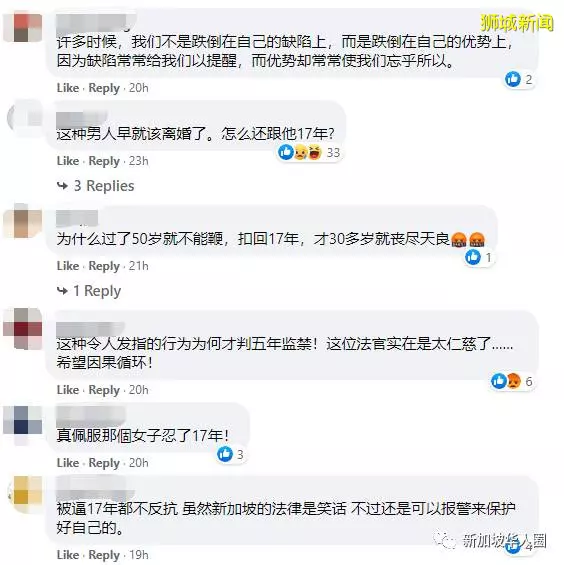564x565 pixels.
Task: Like the comment posted 21h ago
Action: click(x=68, y=266)
